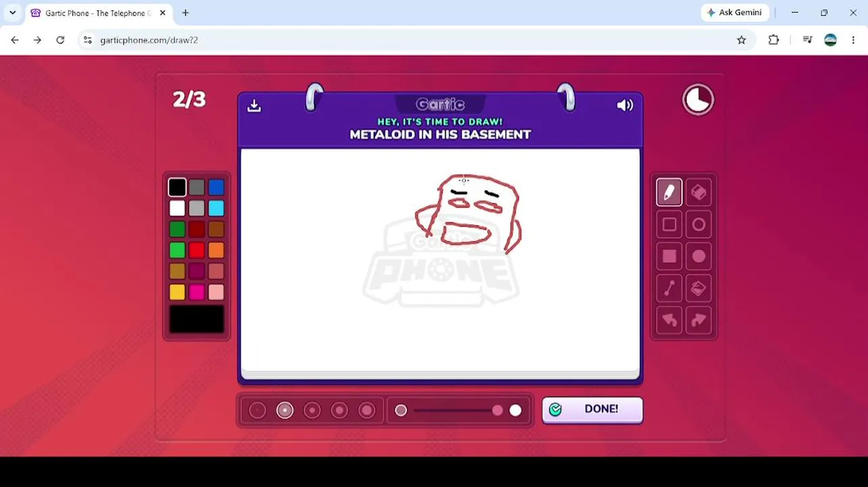Pick the light gray color swatch
The height and width of the screenshot is (487, 868).
(197, 208)
